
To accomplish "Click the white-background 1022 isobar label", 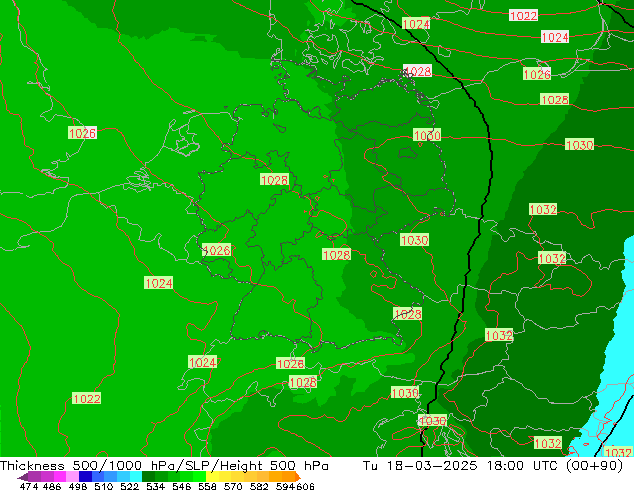I will click(x=524, y=16).
